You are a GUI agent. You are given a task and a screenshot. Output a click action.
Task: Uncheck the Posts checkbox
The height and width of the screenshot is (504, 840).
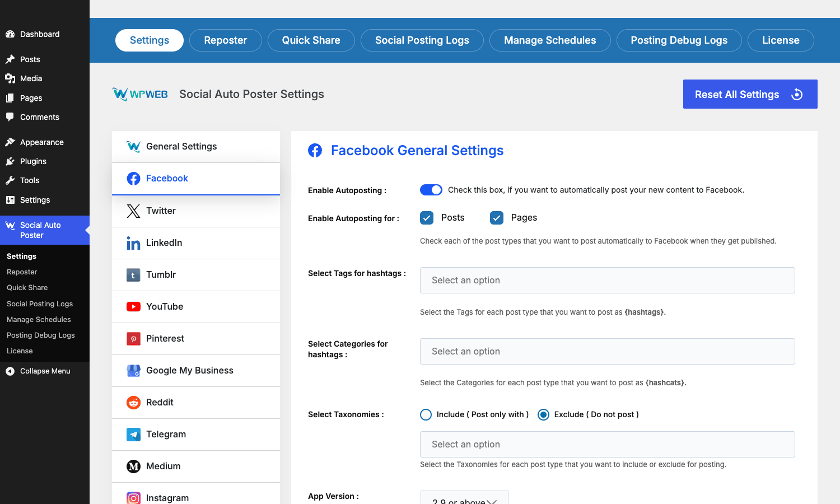coord(427,218)
